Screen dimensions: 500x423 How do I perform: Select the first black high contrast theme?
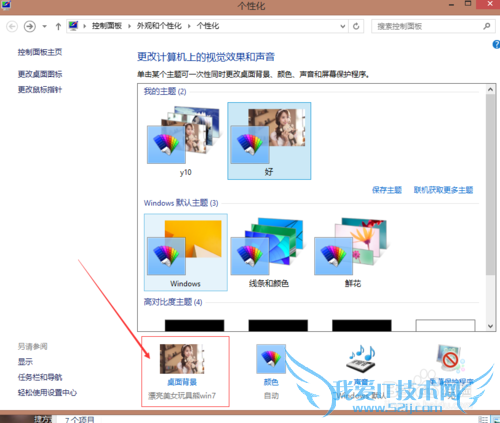pyautogui.click(x=194, y=325)
